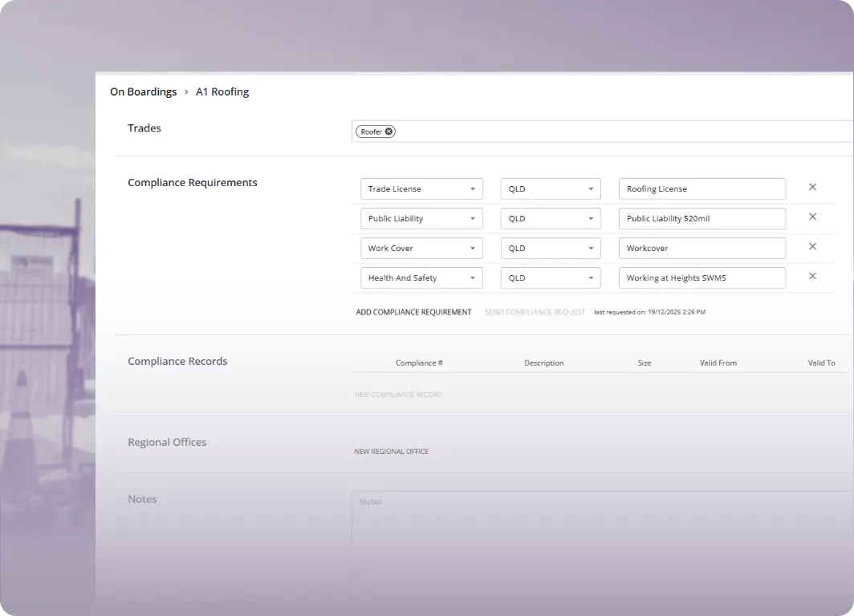Edit the Roofing License description field
Image resolution: width=854 pixels, height=616 pixels.
point(701,189)
